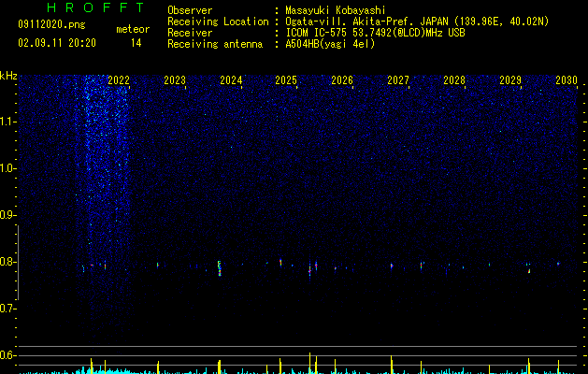This screenshot has height=374, width=588.
Task: Click the Receiving Location label
Action: click(x=218, y=22)
